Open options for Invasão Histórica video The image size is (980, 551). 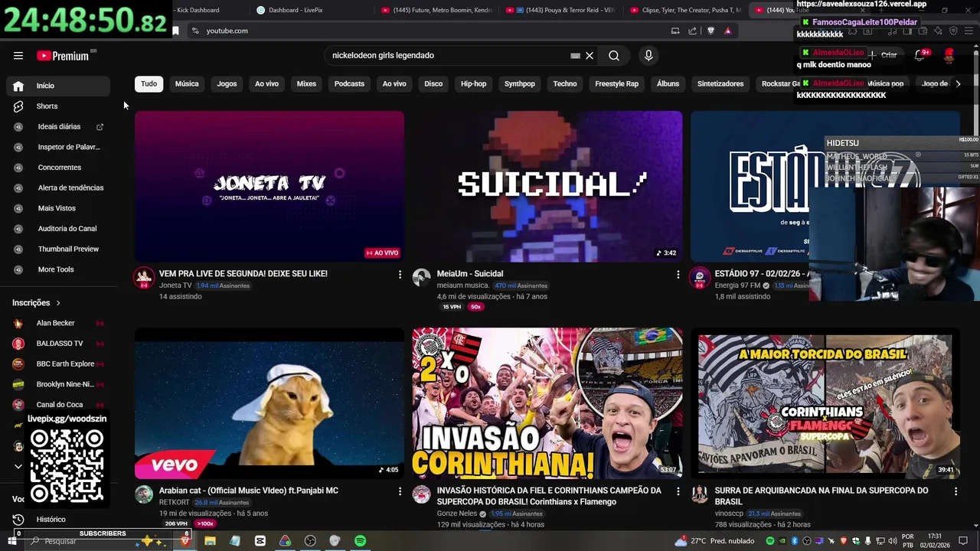pyautogui.click(x=678, y=491)
